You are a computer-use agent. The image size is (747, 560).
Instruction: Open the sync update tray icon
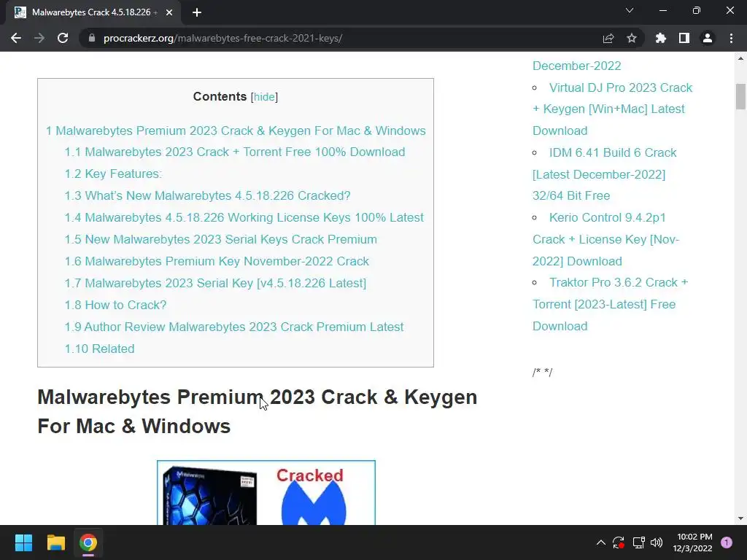619,542
